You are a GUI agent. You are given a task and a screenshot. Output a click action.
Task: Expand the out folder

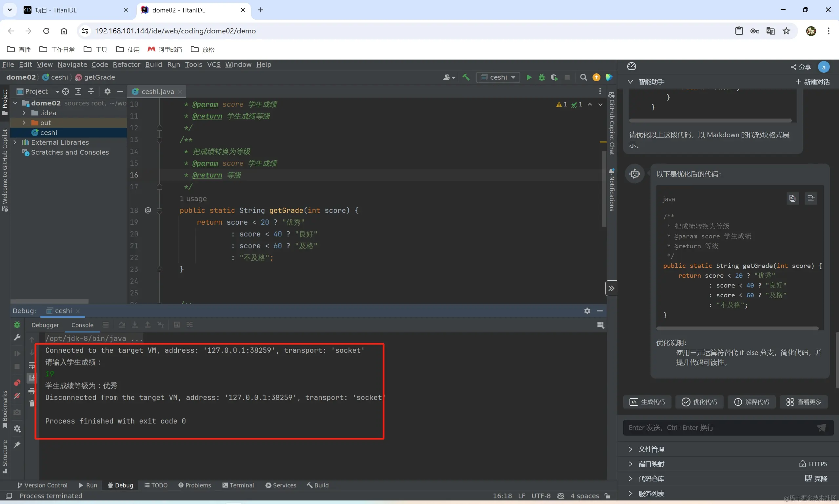[24, 122]
